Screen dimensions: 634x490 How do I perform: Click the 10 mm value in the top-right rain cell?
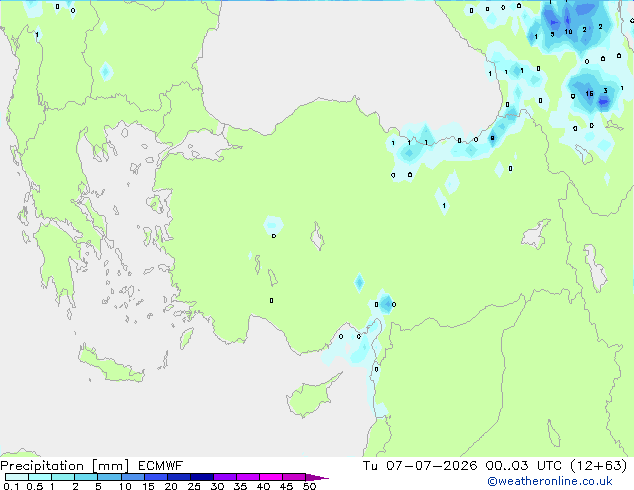568,31
